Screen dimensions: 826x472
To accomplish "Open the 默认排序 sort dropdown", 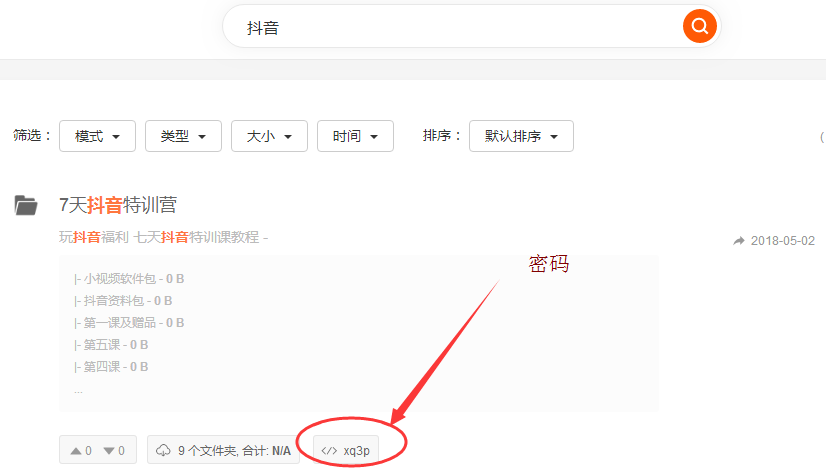I will pos(521,136).
